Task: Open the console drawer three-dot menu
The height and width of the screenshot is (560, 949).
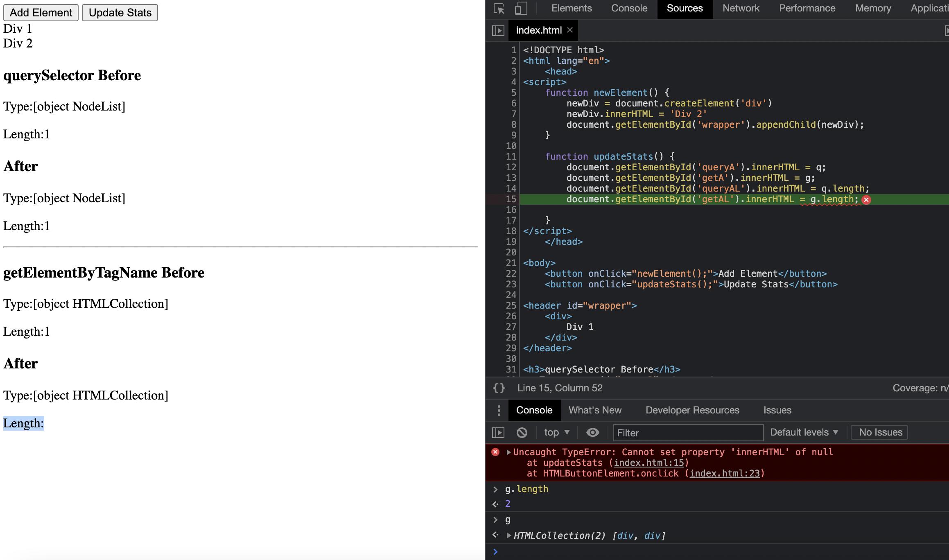Action: coord(499,410)
